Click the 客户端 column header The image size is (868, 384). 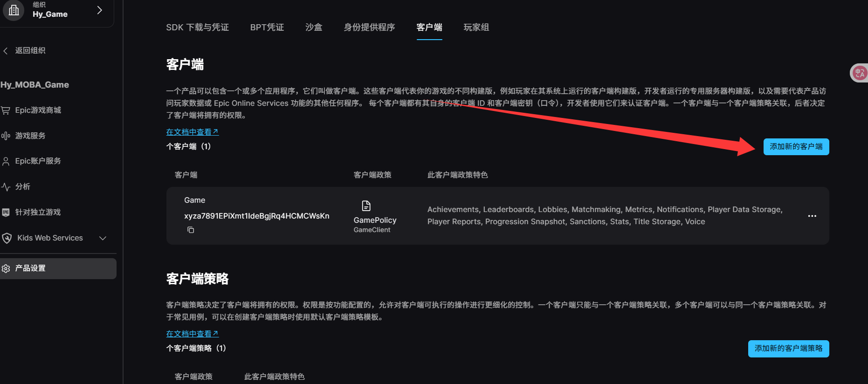(186, 175)
